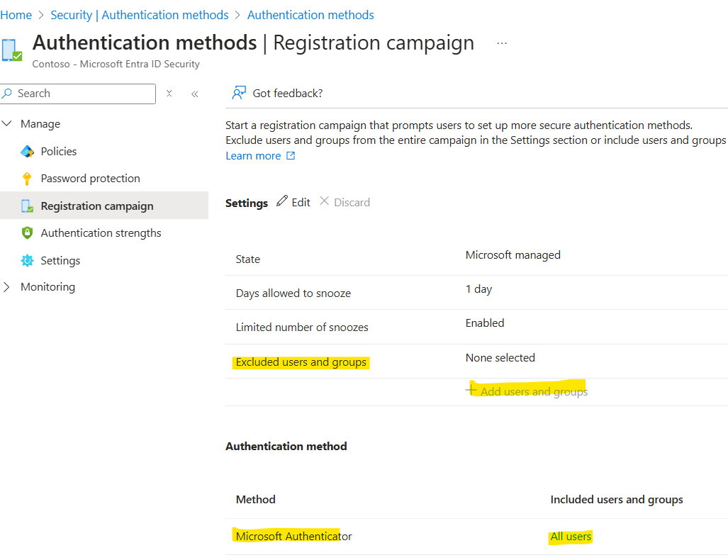Click the Security | Authentication methods breadcrumb
Screen dimensions: 728x560
[140, 15]
